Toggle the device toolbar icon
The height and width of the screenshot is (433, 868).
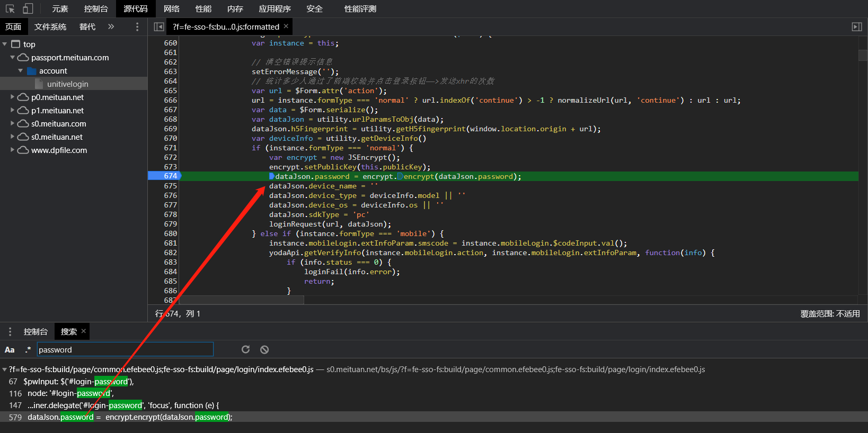coord(28,8)
